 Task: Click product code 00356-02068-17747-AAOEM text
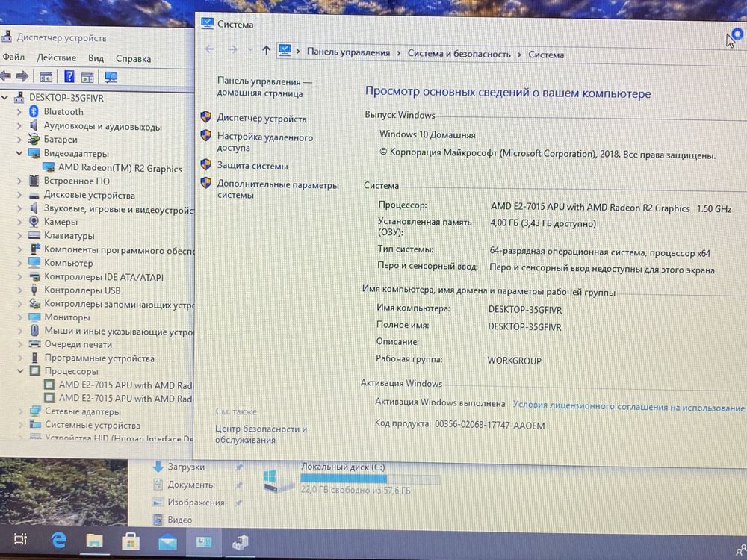click(490, 425)
